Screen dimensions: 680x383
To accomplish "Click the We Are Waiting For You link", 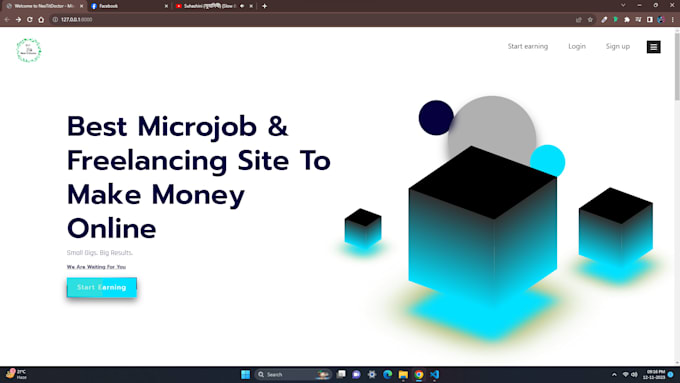I will point(96,267).
